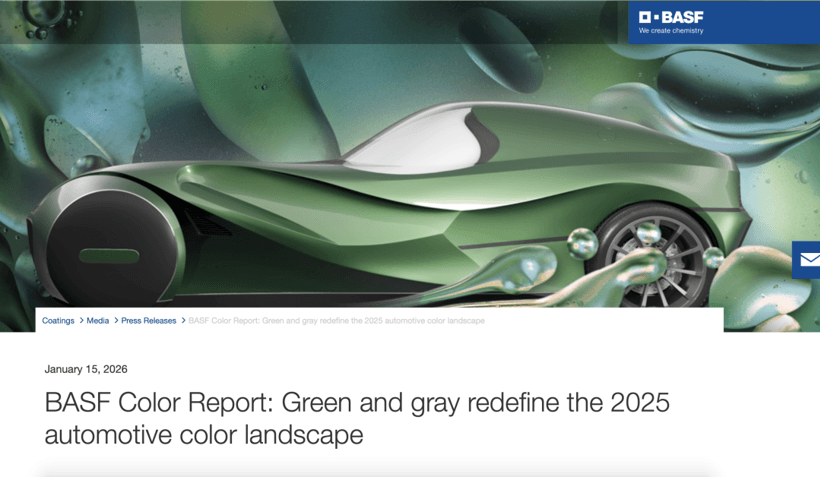Go to the Coatings breadcrumb

pyautogui.click(x=58, y=321)
